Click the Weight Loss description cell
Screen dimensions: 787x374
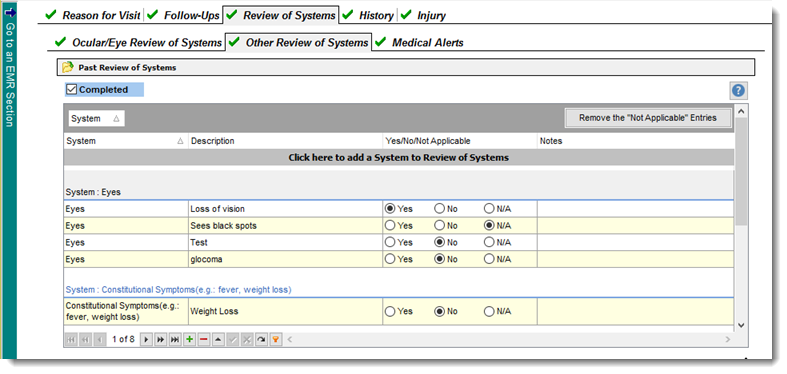click(285, 312)
